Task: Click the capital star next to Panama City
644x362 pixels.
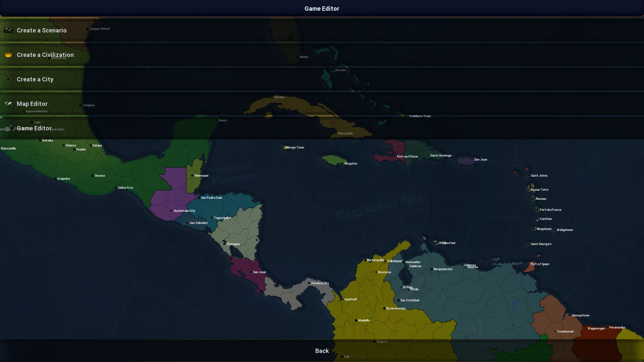Action: pyautogui.click(x=309, y=283)
